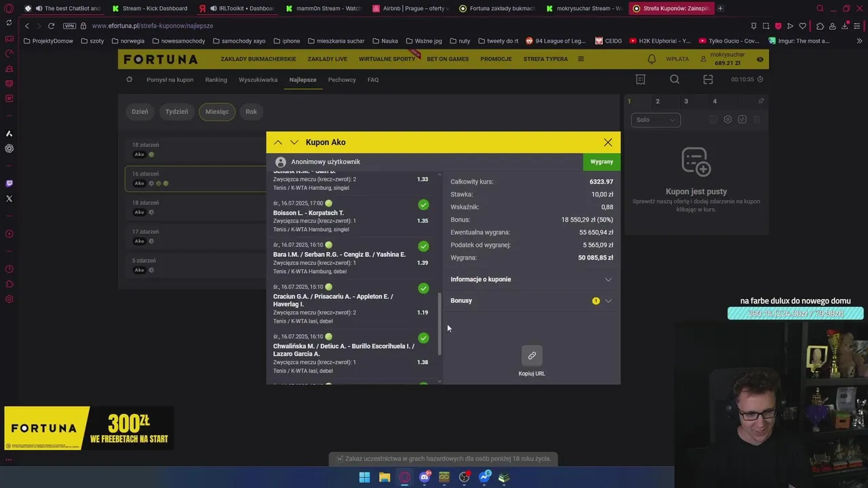Expand Informacje o kuponie section
The height and width of the screenshot is (488, 868).
(x=532, y=279)
